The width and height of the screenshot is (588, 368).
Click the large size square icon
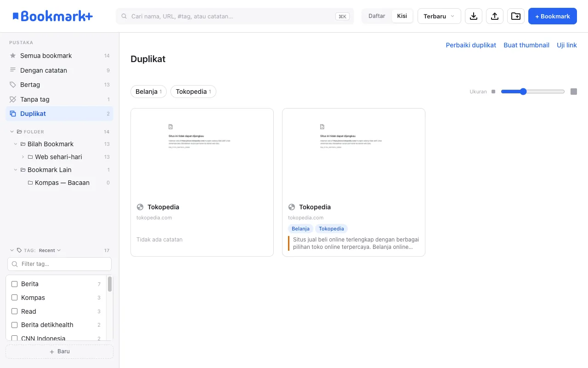(x=574, y=92)
